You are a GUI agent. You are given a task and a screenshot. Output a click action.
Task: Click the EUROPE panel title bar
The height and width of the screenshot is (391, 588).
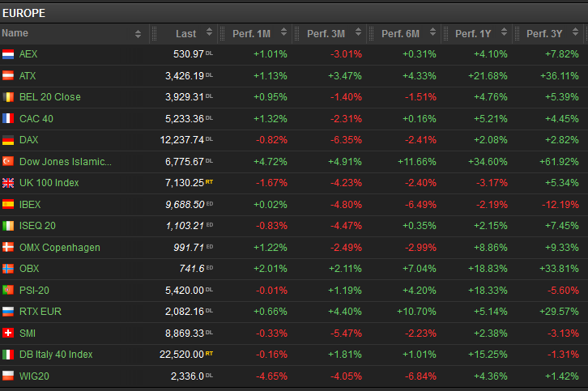(x=294, y=12)
